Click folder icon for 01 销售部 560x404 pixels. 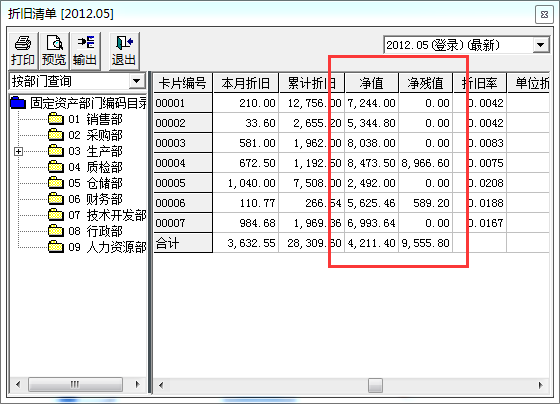56,119
